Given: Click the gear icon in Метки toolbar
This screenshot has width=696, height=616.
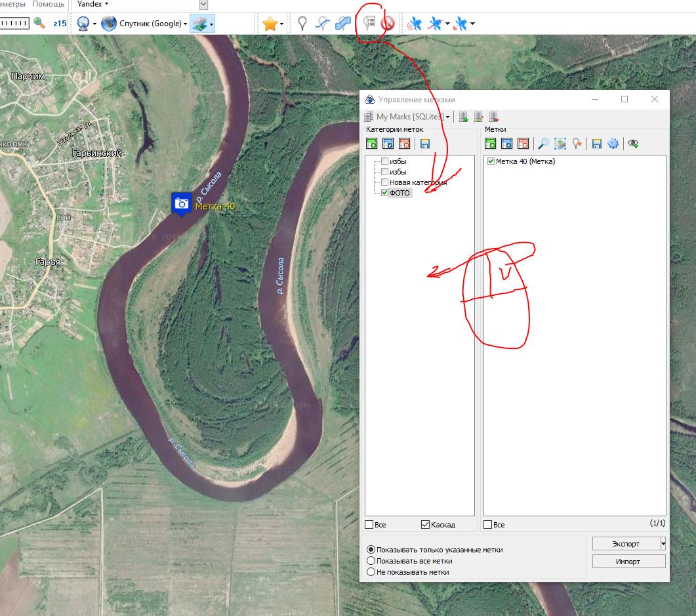Looking at the screenshot, I should (x=613, y=144).
